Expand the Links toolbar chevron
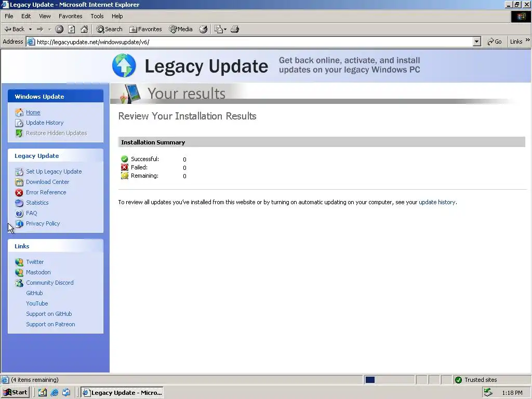This screenshot has width=532, height=399. click(528, 41)
